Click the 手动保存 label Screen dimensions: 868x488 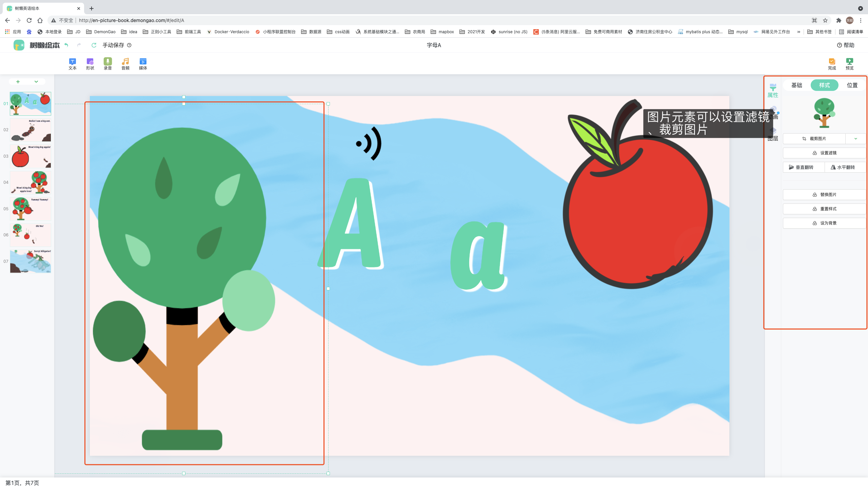coord(113,45)
